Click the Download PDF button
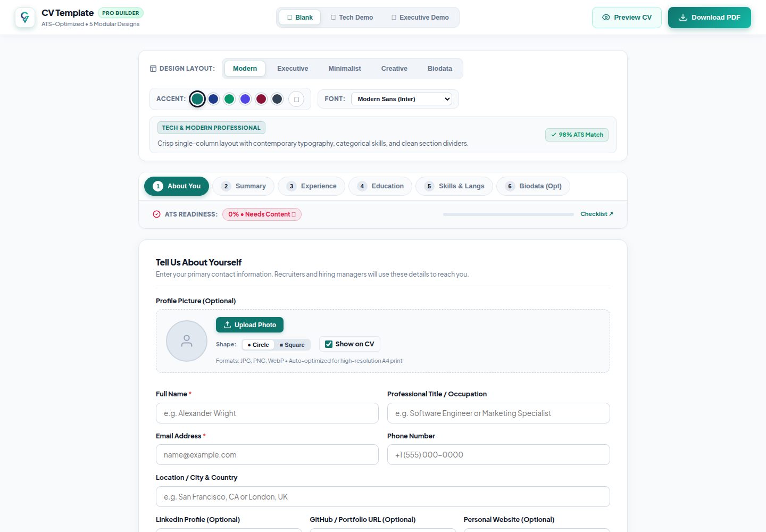 710,18
